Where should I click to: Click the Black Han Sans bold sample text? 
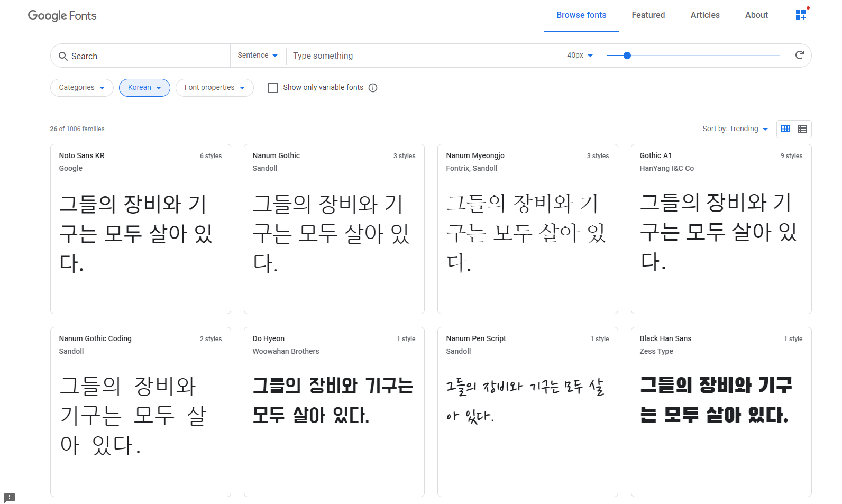[x=716, y=400]
